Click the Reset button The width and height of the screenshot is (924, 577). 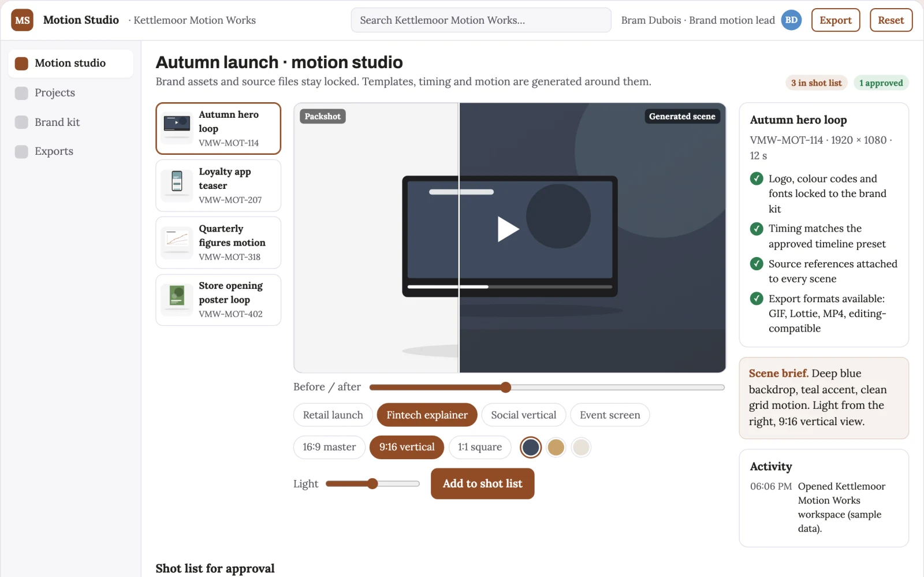891,20
